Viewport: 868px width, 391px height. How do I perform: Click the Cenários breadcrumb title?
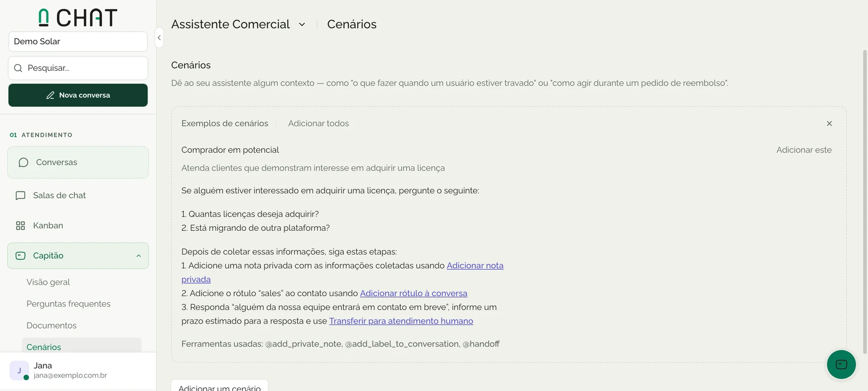352,24
